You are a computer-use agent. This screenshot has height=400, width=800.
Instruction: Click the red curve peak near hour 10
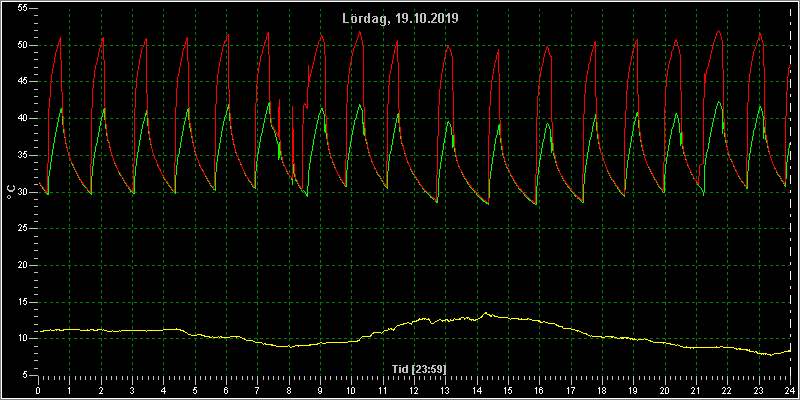point(360,32)
